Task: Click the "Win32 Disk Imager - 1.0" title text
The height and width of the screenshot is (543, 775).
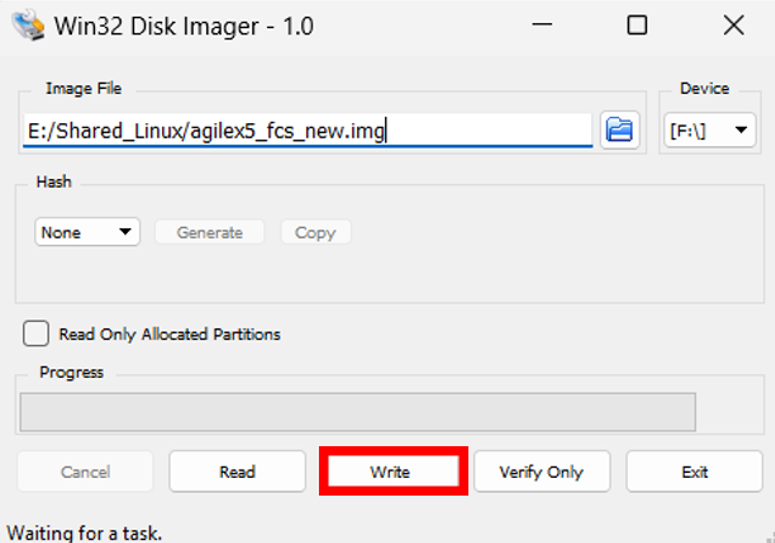Action: point(184,26)
